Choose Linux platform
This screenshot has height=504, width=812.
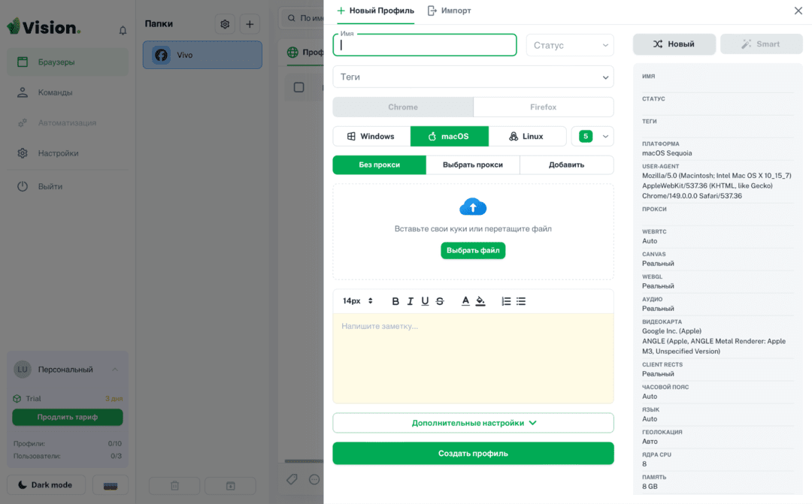pos(527,137)
